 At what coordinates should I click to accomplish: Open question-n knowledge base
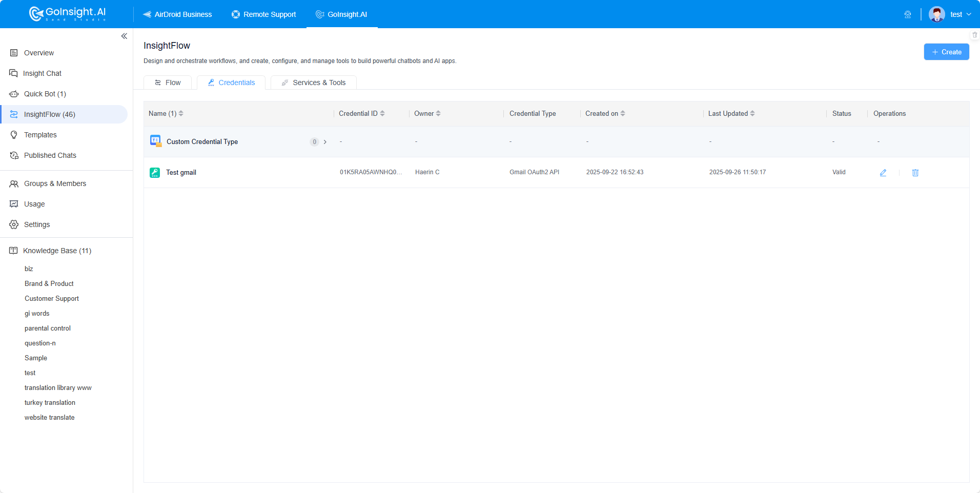click(40, 343)
